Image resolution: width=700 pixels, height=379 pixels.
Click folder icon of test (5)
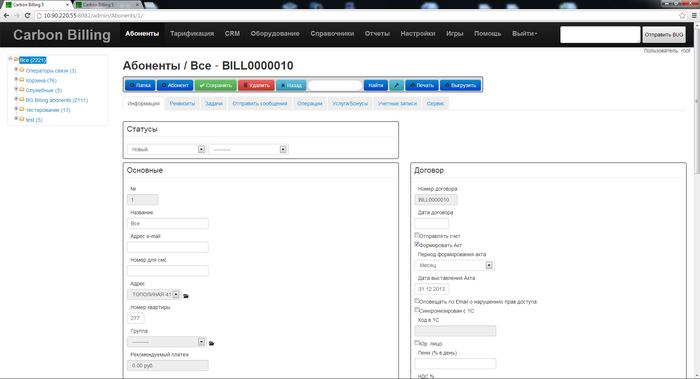point(22,119)
